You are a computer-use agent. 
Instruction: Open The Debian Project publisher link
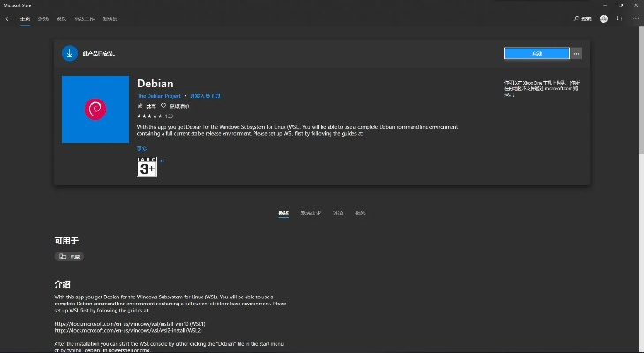tap(158, 94)
